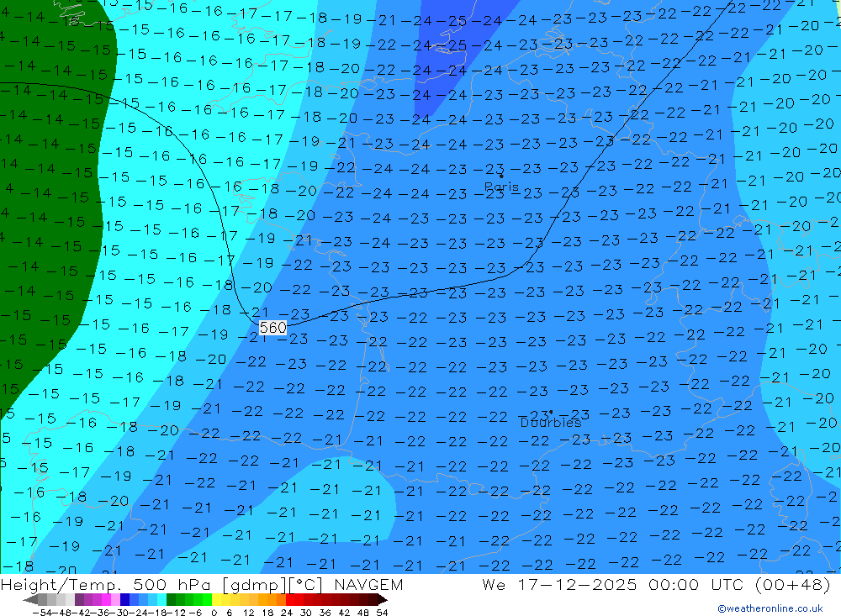Click the '48' legend value
This screenshot has width=841, height=616.
click(363, 613)
